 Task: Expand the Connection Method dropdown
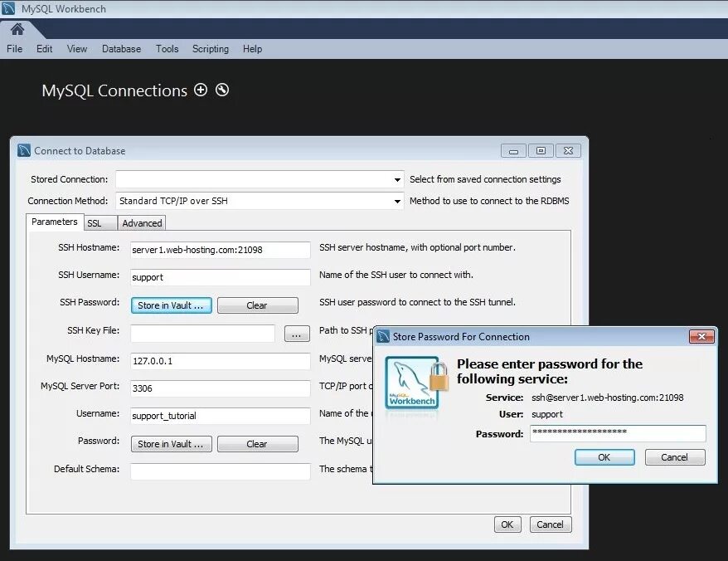pyautogui.click(x=397, y=202)
